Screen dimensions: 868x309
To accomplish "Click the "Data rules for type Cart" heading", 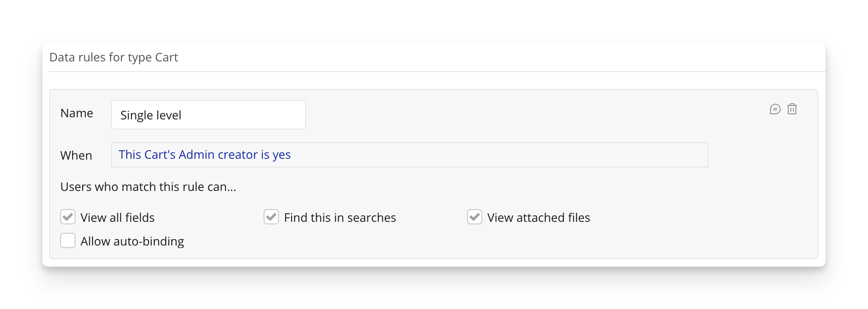I will pos(114,57).
